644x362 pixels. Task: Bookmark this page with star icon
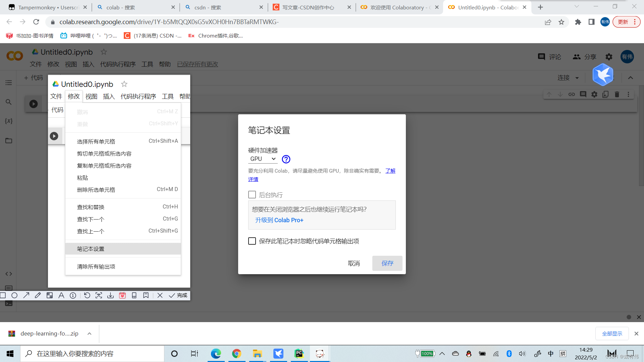[561, 22]
